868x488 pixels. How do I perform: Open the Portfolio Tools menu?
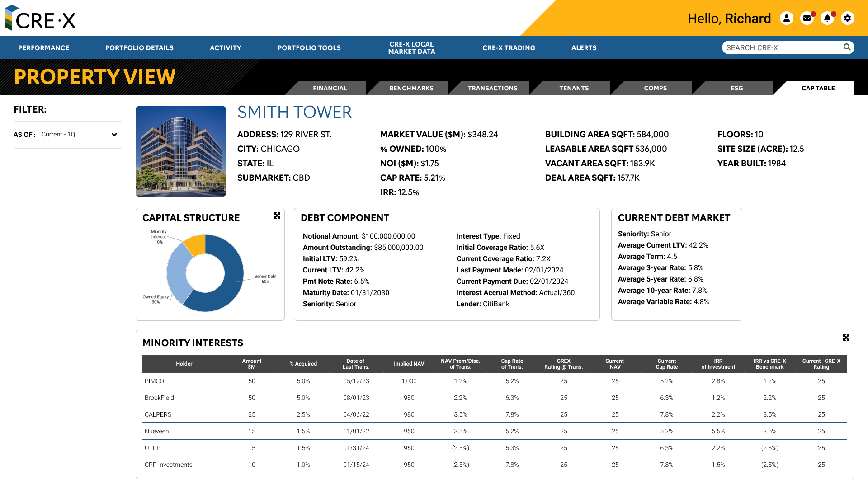(x=309, y=48)
